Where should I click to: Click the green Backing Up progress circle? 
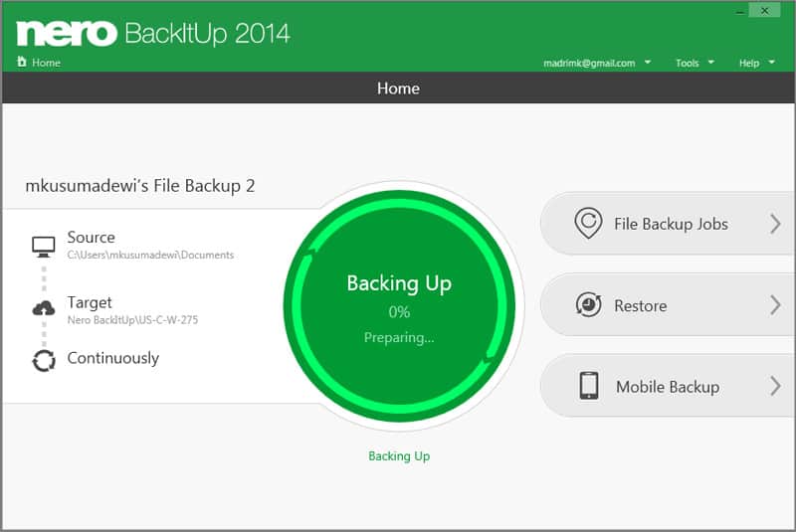[x=398, y=303]
